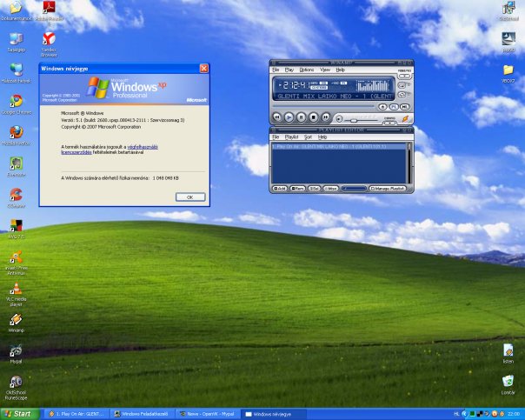Open Winamp Play menu
This screenshot has width=525, height=420.
point(289,70)
